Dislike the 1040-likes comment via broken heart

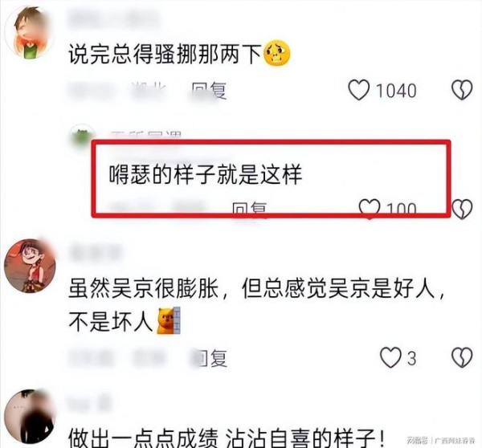coord(462,90)
